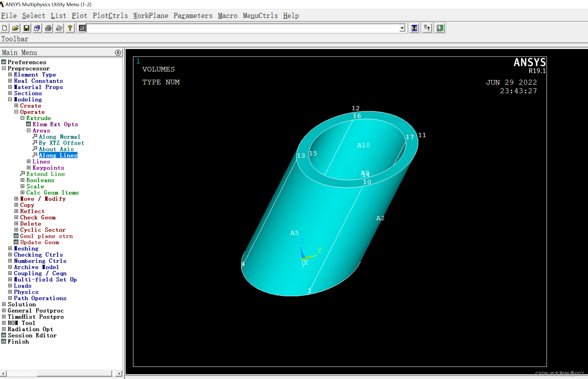Expand the Meshing tree node

(x=10, y=248)
